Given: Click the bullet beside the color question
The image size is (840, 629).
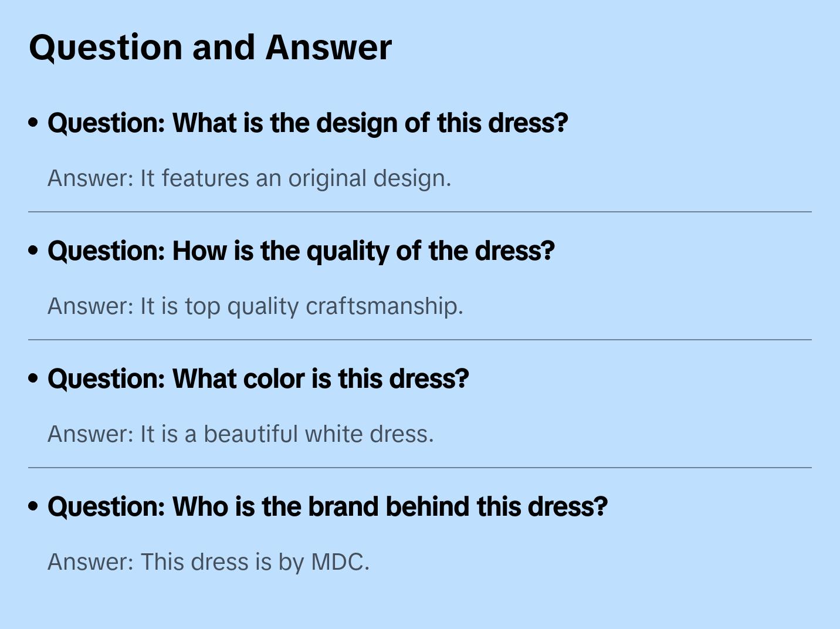Looking at the screenshot, I should 33,378.
